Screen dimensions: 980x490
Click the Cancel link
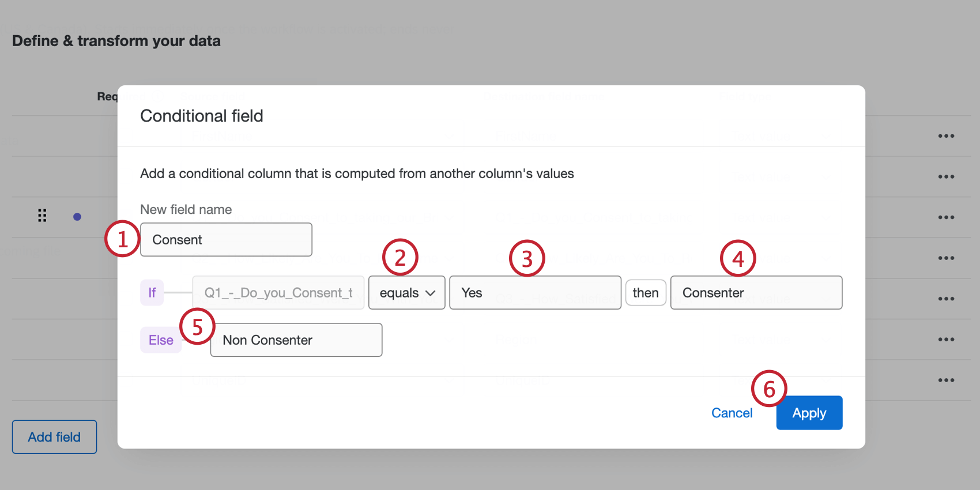click(732, 413)
